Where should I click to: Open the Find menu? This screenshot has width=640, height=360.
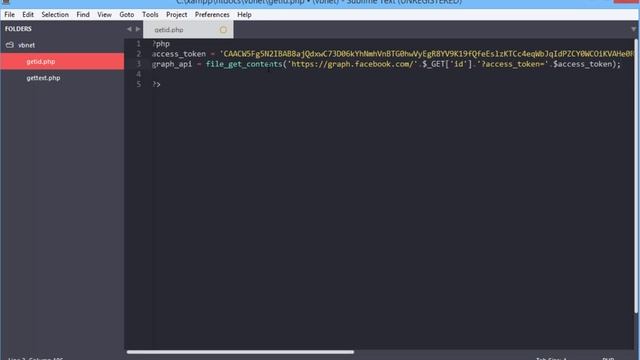click(x=83, y=15)
